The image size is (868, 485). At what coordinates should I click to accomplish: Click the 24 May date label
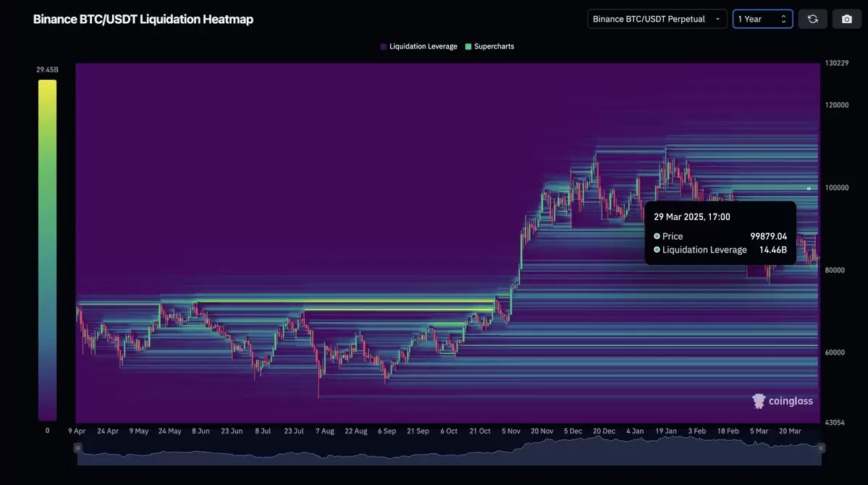[x=169, y=431]
